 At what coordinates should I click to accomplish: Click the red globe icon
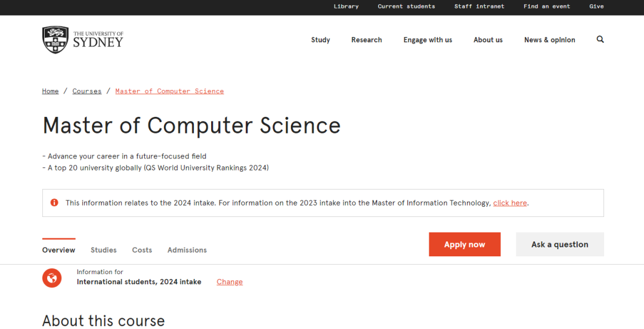52,278
